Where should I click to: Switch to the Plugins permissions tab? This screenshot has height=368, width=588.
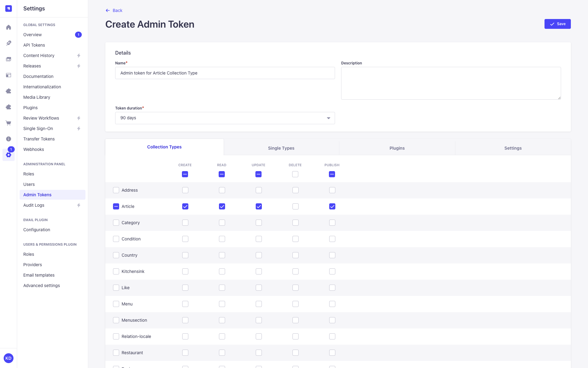pos(397,148)
